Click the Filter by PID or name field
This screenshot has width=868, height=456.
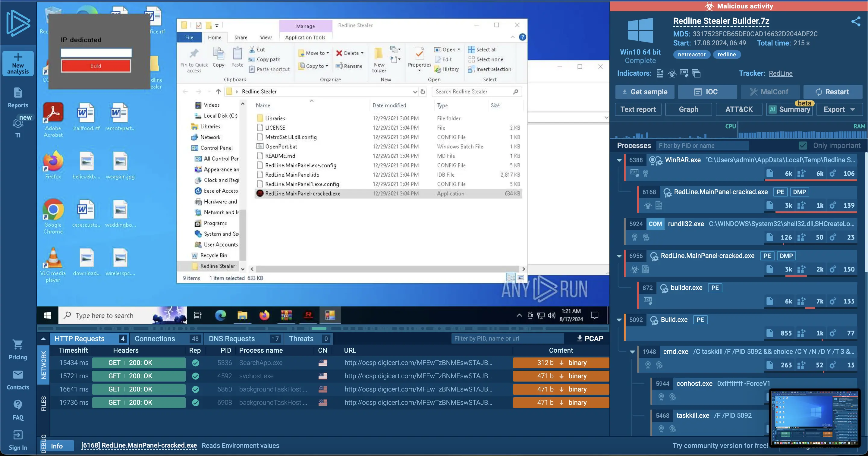click(702, 146)
